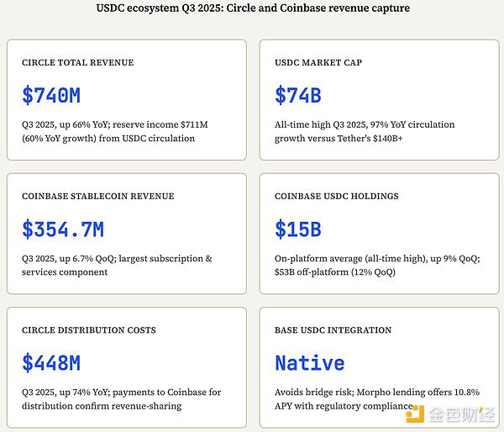Select the Circle Total Revenue heading

click(x=77, y=63)
